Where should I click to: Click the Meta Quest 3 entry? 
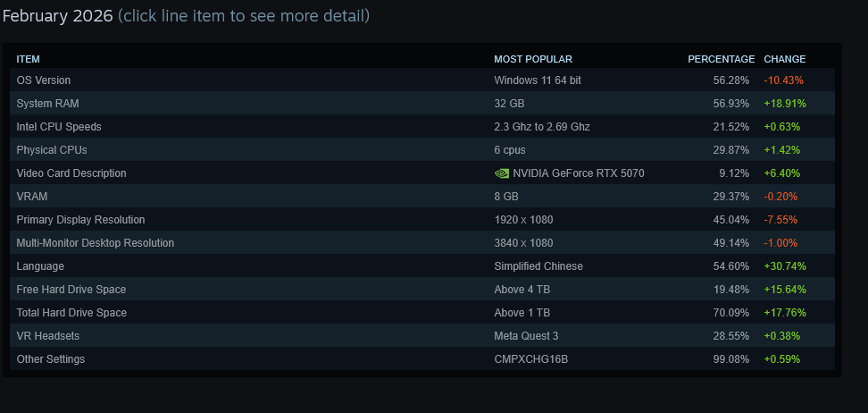click(526, 336)
